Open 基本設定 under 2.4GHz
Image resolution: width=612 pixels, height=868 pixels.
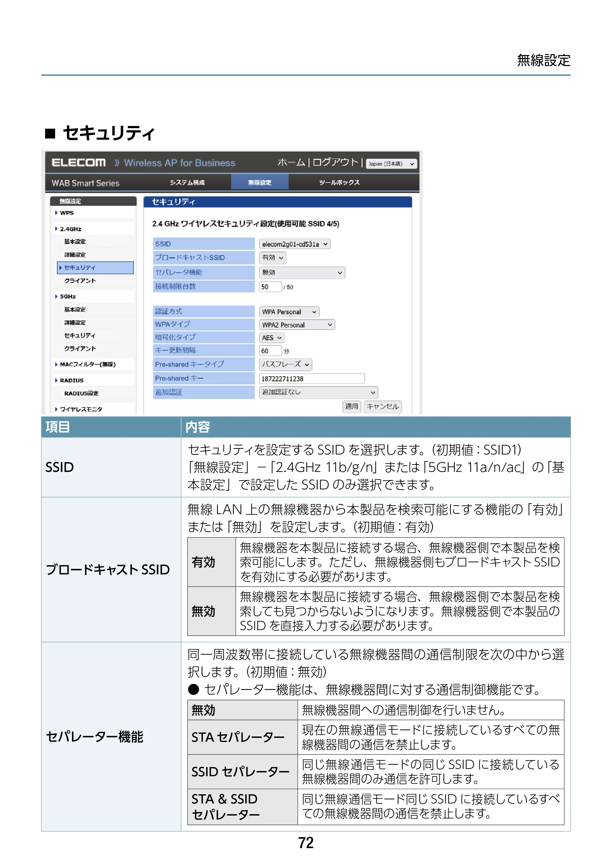[75, 242]
